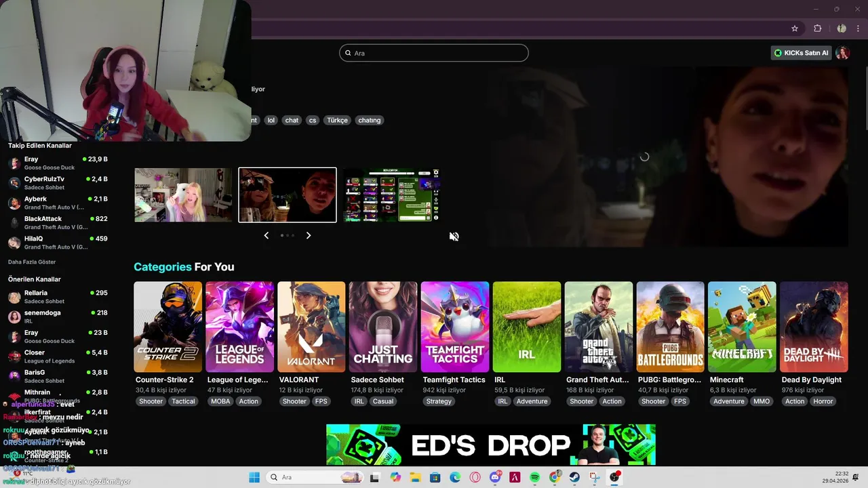868x488 pixels.
Task: Open the Closer League of Legends channel
Action: pyautogui.click(x=58, y=357)
